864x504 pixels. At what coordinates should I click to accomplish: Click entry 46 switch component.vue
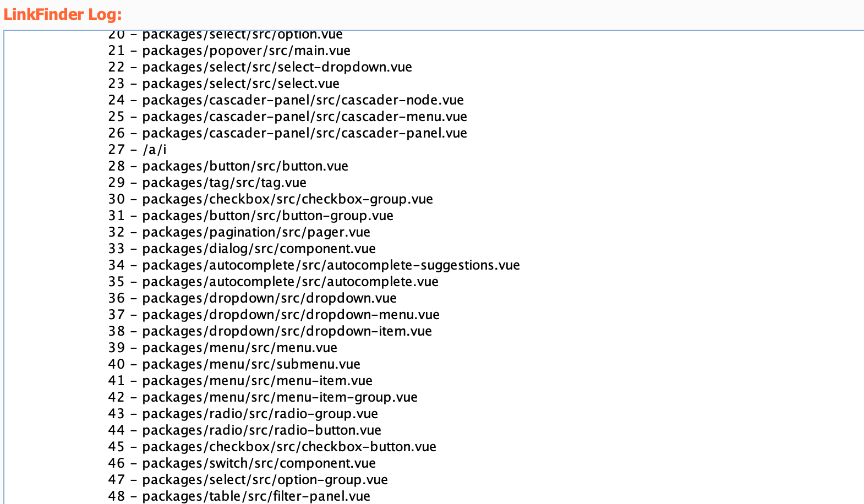pos(259,463)
